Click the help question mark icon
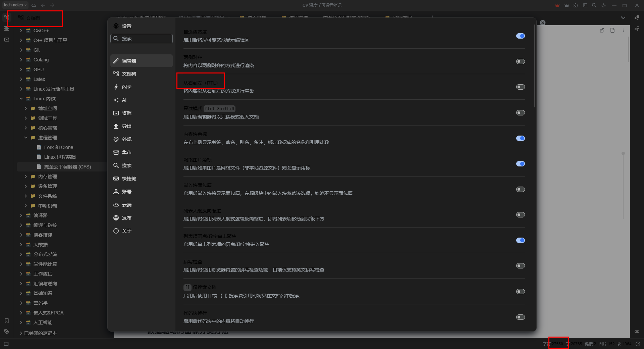 [x=638, y=344]
